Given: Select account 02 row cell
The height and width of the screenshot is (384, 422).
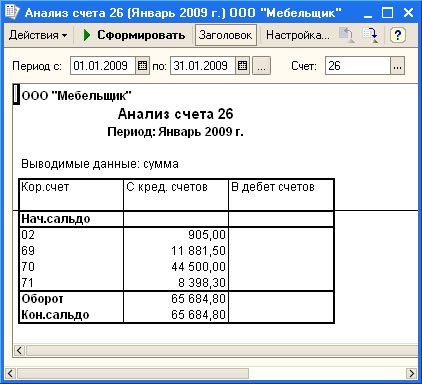Looking at the screenshot, I should point(71,235).
